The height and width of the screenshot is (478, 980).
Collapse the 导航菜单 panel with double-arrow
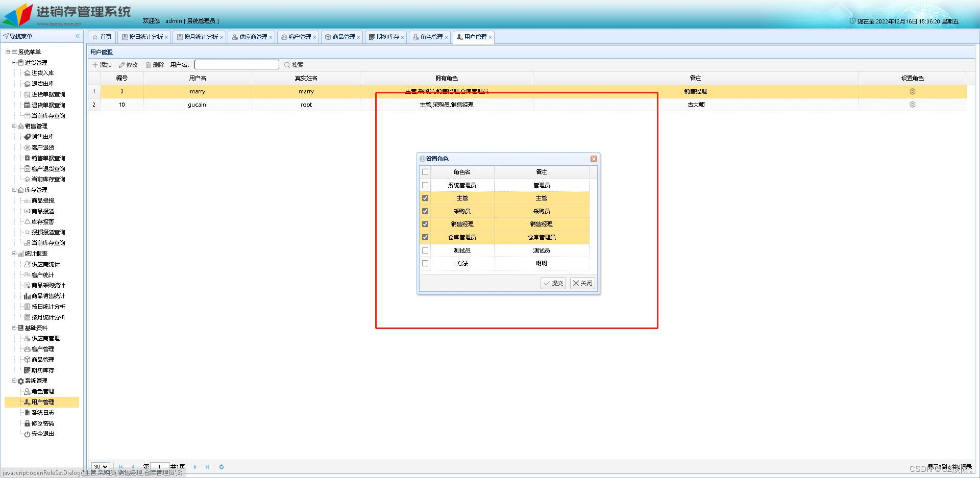(78, 36)
